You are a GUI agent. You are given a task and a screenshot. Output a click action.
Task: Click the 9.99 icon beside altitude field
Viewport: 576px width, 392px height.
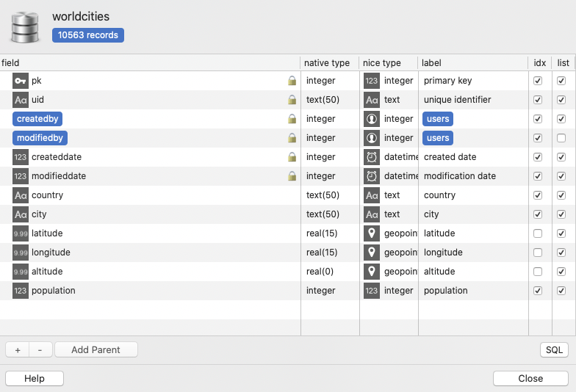point(21,272)
